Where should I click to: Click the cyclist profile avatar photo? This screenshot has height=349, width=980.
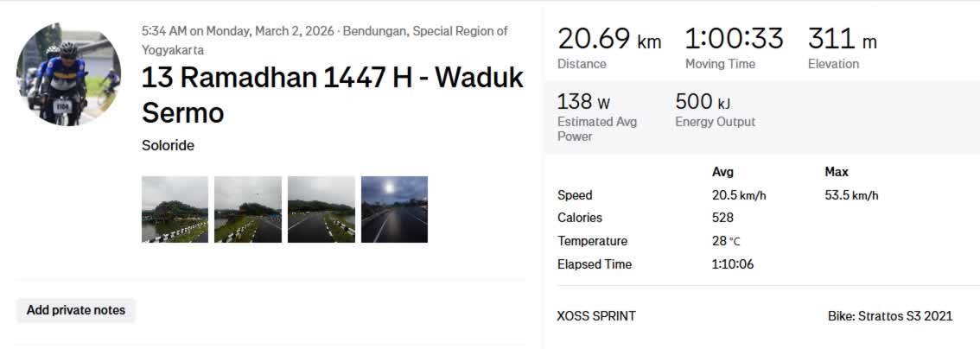69,73
